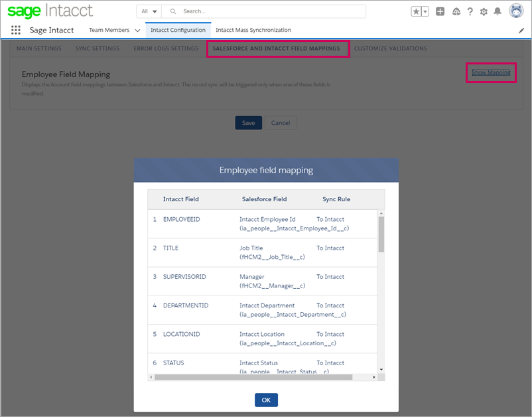Click the horizontal scroll-right arrow

[x=374, y=377]
